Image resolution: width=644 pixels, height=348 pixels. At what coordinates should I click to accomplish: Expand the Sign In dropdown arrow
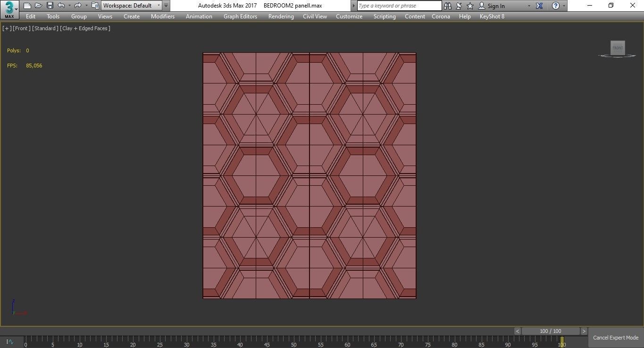[529, 6]
